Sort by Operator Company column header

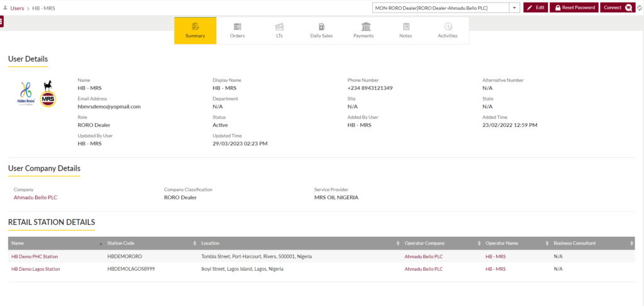point(441,243)
